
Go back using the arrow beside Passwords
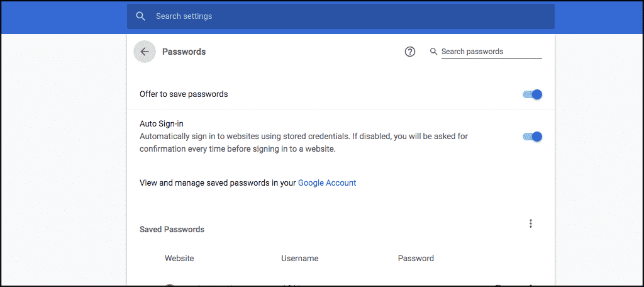pyautogui.click(x=145, y=52)
